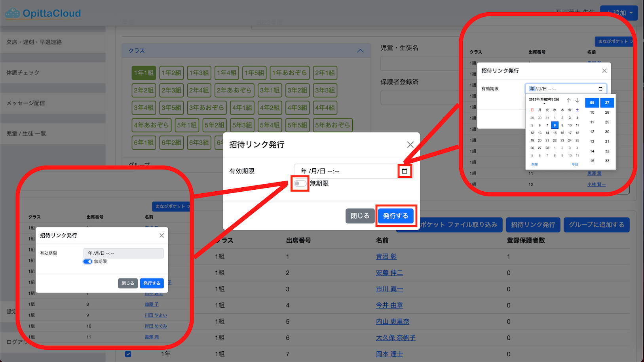Image resolution: width=644 pixels, height=362 pixels.
Task: Select the 2年1組 class filter
Action: click(325, 73)
